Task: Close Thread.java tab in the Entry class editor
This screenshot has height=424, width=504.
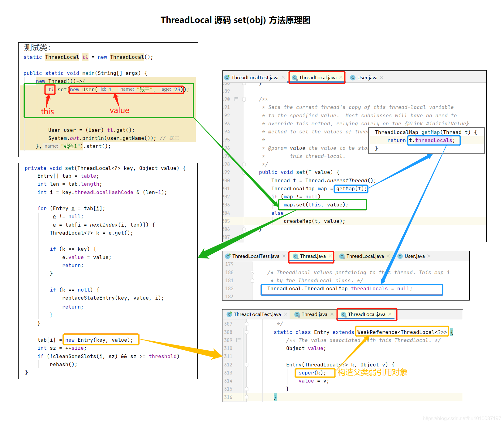Action: (x=332, y=314)
